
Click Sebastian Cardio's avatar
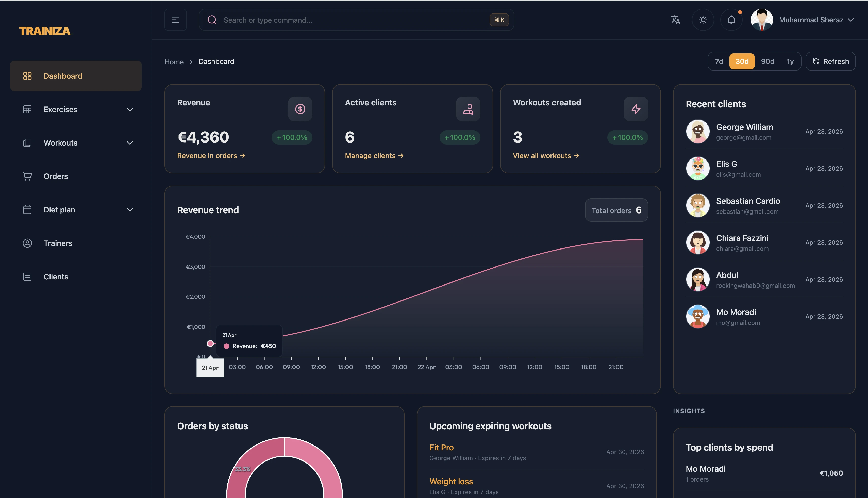tap(698, 206)
